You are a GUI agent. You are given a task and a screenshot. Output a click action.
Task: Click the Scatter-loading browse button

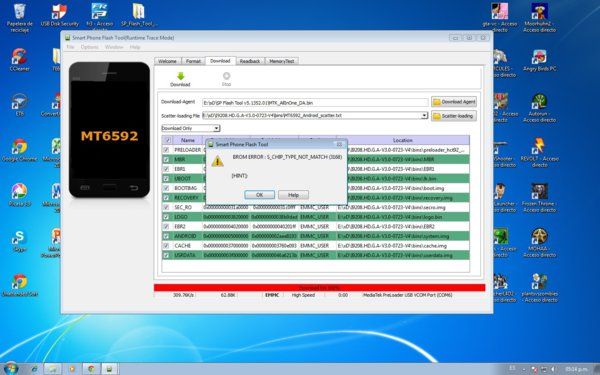[454, 116]
